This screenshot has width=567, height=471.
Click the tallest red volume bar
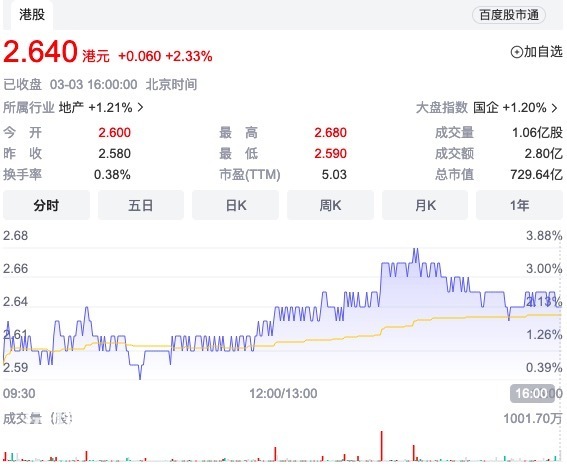(381, 446)
